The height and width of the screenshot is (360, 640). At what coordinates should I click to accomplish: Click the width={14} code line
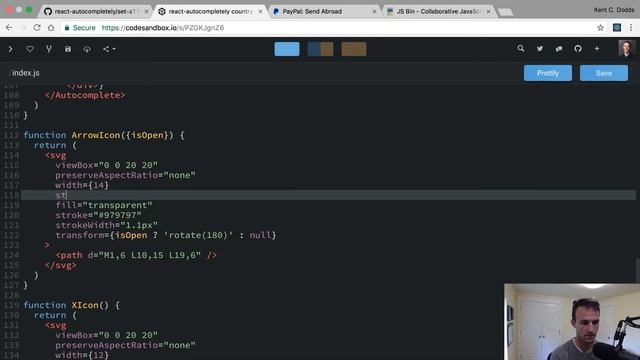(82, 185)
